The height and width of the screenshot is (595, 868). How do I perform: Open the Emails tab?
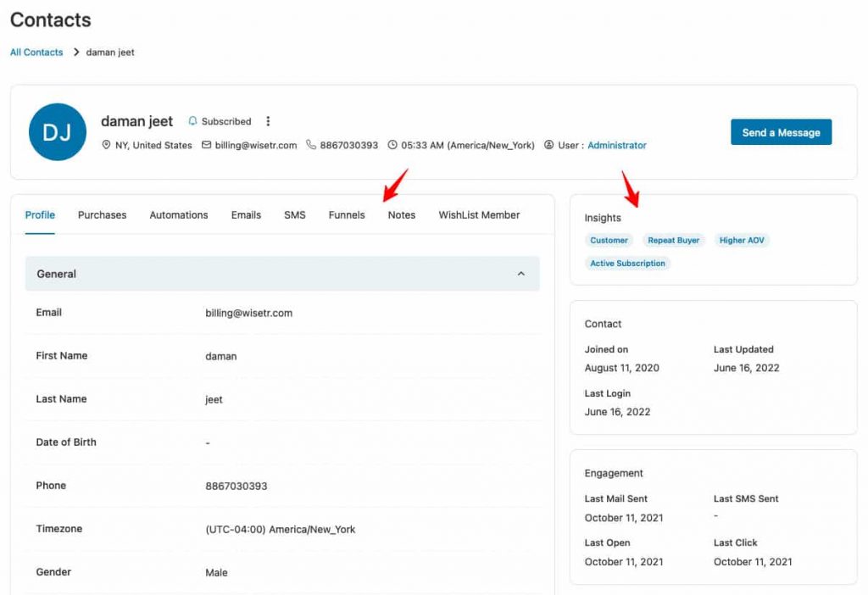click(x=246, y=214)
